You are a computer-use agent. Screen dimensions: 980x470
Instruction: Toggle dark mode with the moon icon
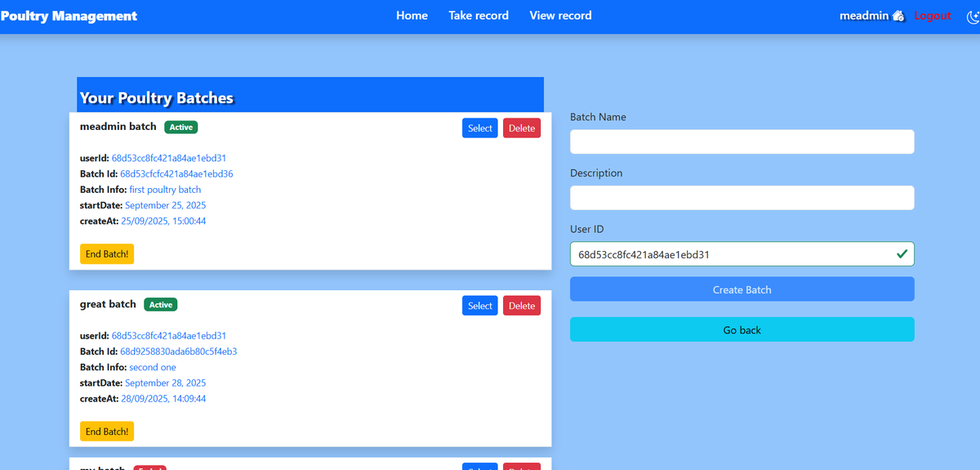point(973,16)
